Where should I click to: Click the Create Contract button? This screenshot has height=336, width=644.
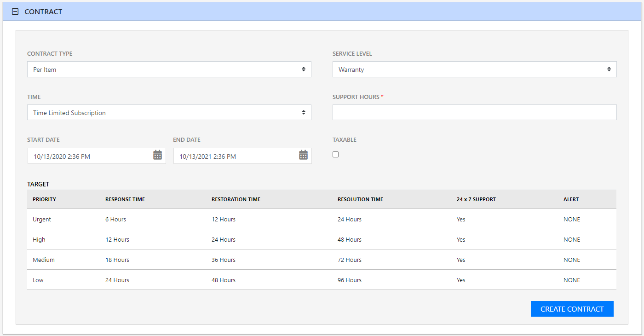pyautogui.click(x=572, y=309)
